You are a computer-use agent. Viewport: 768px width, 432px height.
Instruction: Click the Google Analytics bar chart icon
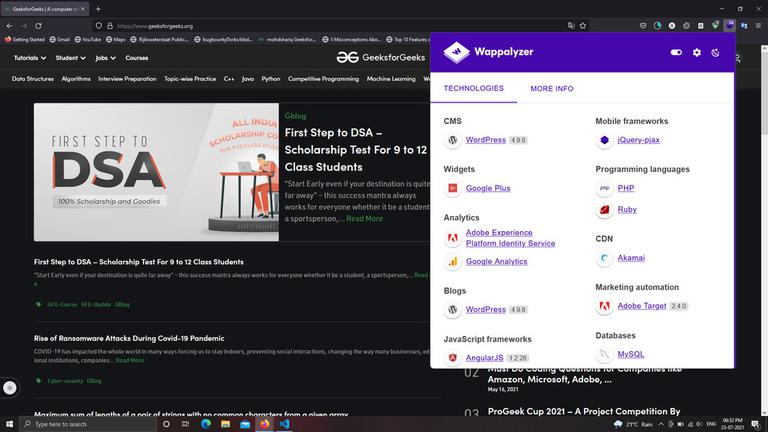453,262
